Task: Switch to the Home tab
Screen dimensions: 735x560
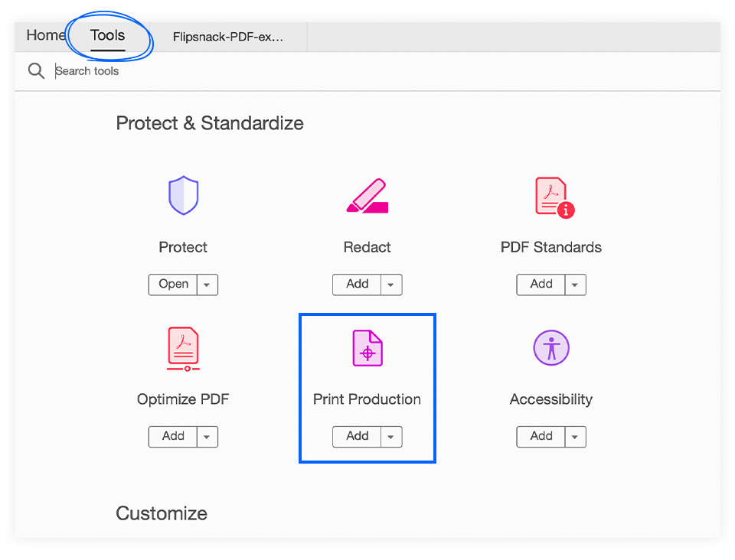Action: pyautogui.click(x=44, y=35)
